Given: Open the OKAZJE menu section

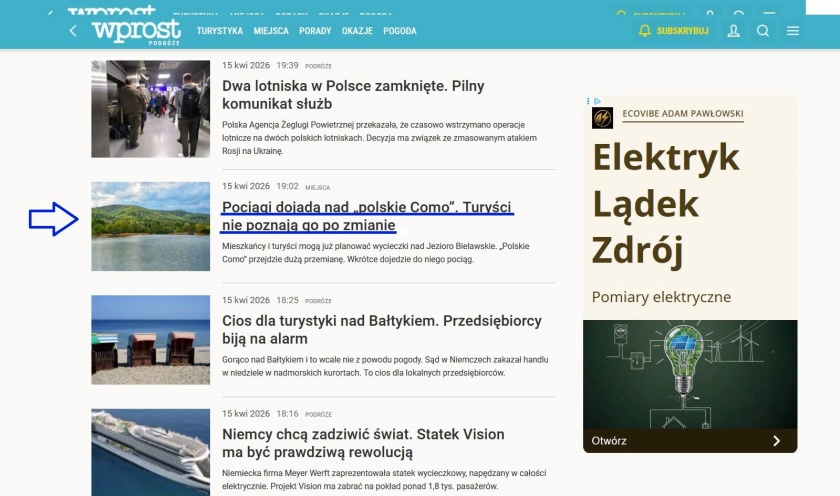Looking at the screenshot, I should [x=357, y=31].
